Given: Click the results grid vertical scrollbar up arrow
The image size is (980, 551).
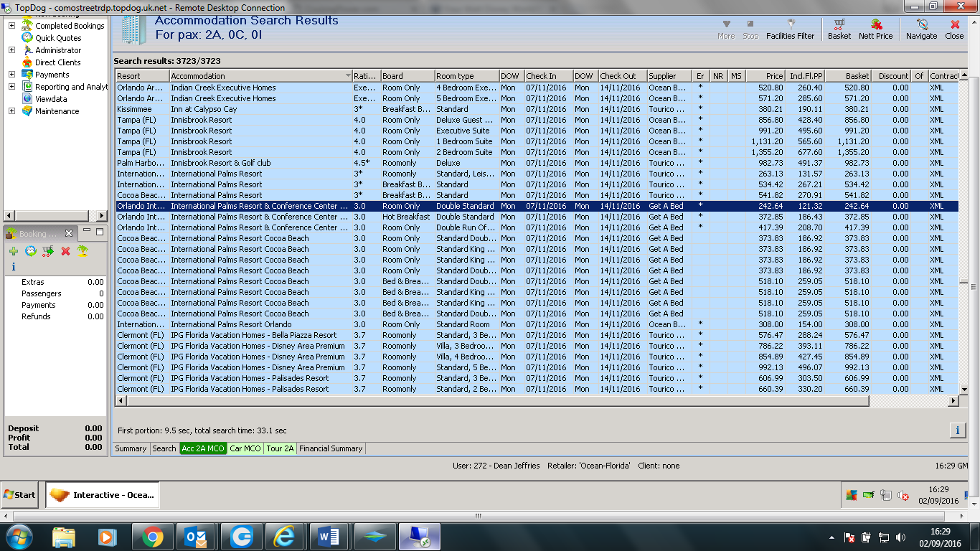Looking at the screenshot, I should click(963, 75).
